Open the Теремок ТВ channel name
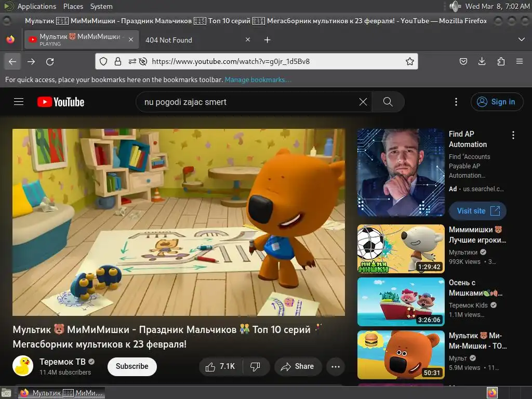 (x=62, y=362)
